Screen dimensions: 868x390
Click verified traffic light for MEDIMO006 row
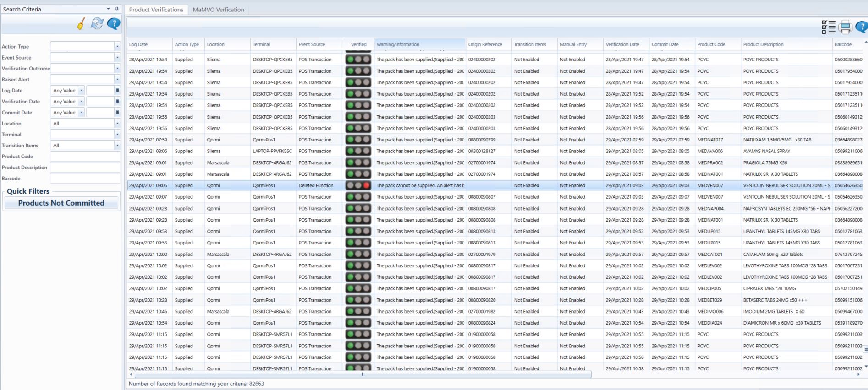pos(358,311)
